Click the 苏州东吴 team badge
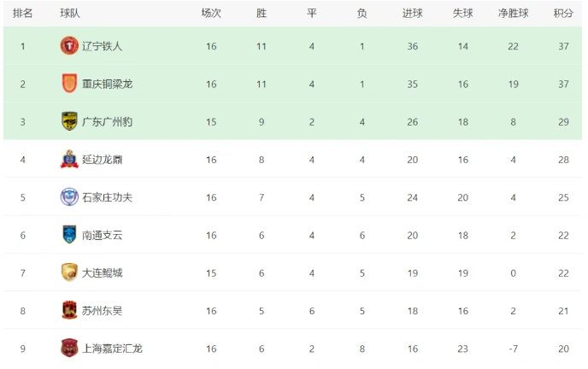588x369 pixels. (69, 310)
